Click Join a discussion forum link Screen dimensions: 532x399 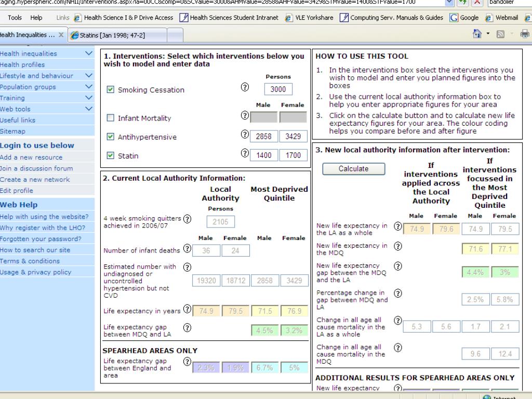(36, 169)
